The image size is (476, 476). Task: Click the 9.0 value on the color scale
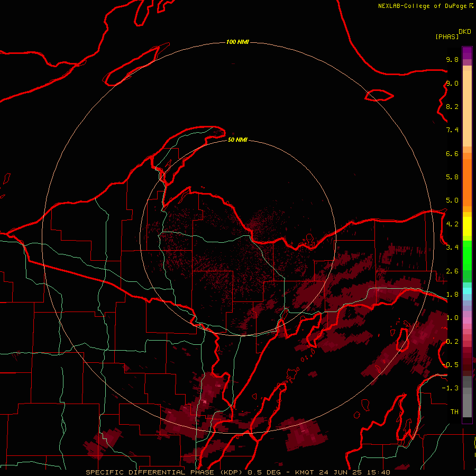pos(452,83)
